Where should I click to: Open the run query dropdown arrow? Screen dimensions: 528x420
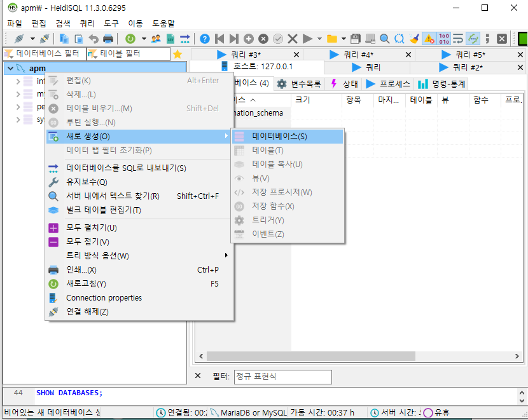click(319, 39)
